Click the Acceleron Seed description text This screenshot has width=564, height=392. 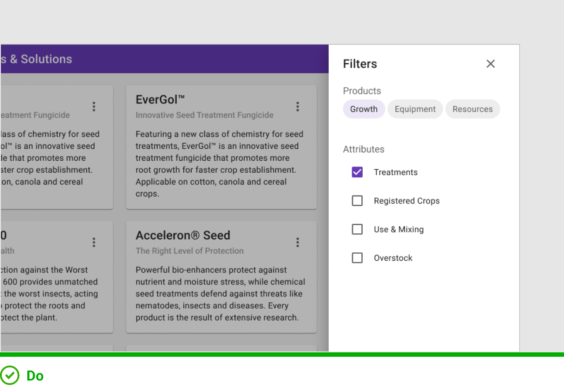point(220,294)
